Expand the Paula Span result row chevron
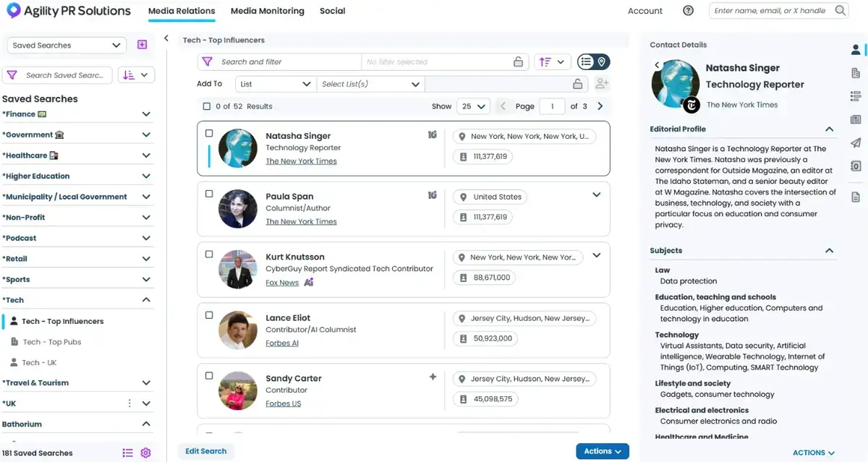This screenshot has width=868, height=462. (x=596, y=194)
